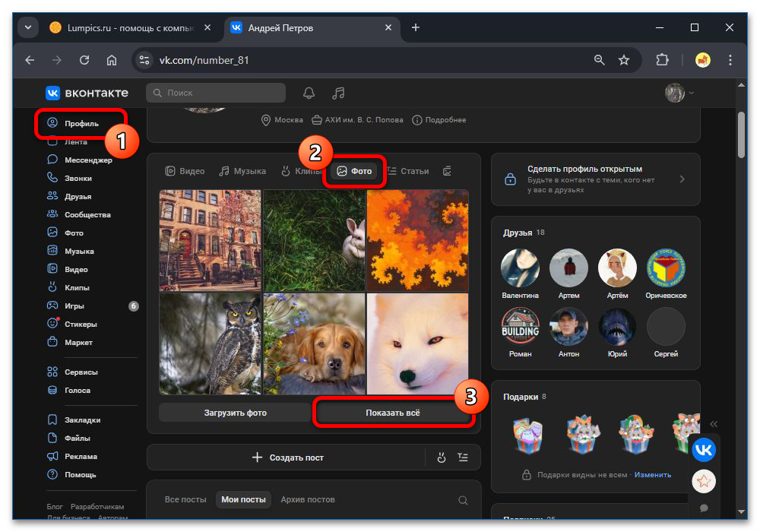Click the Подробнее profile info link
This screenshot has width=760, height=532.
[439, 119]
